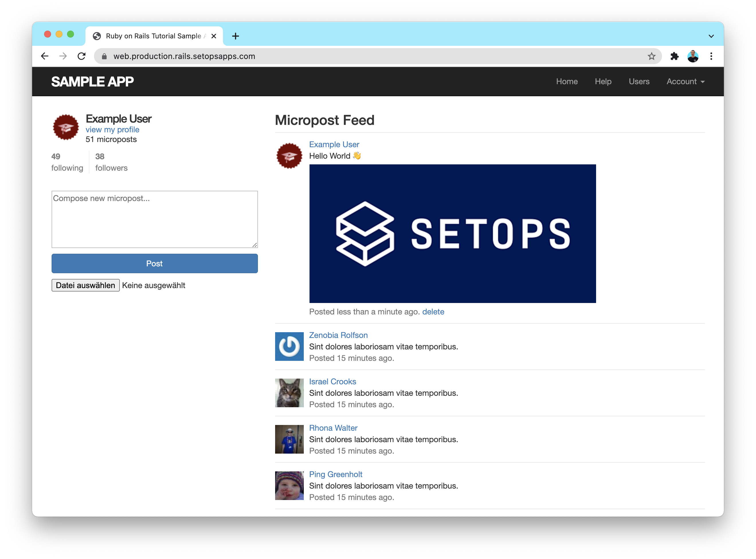Image resolution: width=756 pixels, height=559 pixels.
Task: Open the Users navigation menu item
Action: (639, 81)
